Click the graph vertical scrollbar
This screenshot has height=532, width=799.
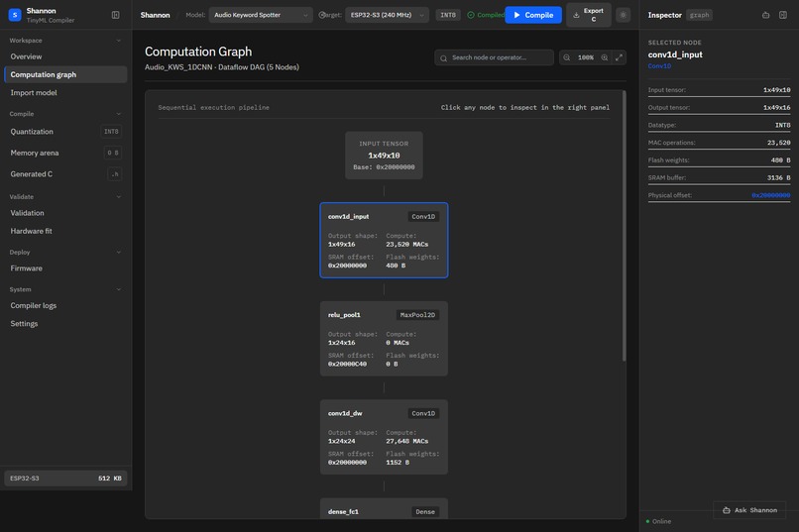[624, 226]
